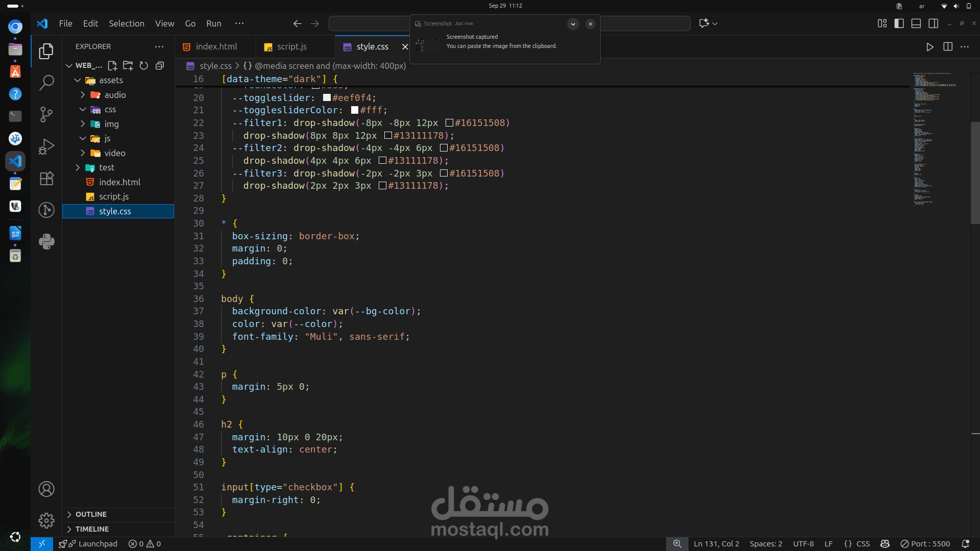Open the Source Control view
The width and height of the screenshot is (980, 551).
46,114
